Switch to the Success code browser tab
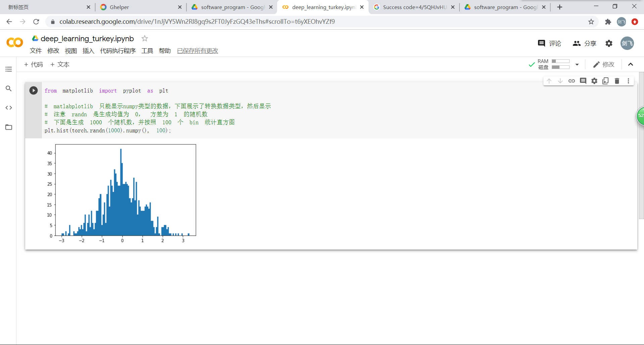The image size is (644, 345). [414, 7]
